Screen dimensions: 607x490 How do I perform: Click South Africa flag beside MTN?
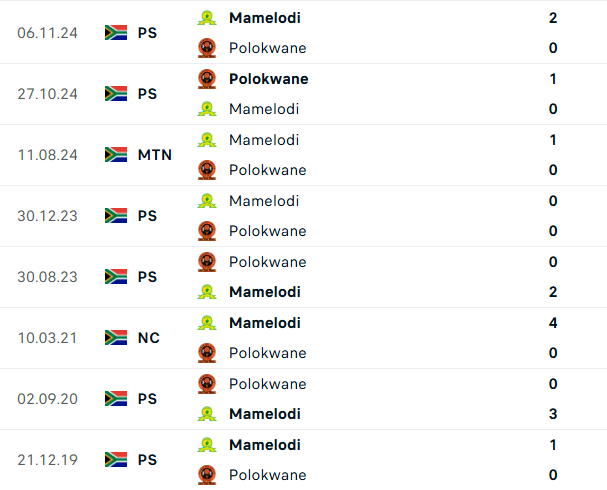(116, 155)
